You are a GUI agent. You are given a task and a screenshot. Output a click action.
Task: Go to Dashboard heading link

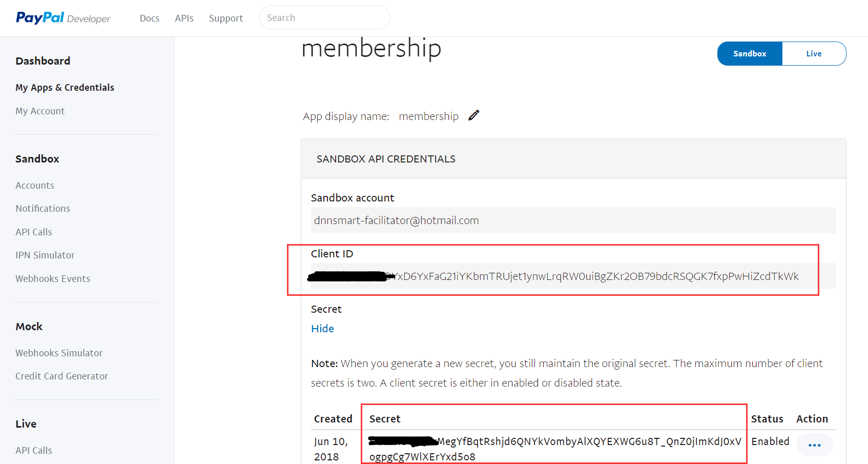point(43,60)
